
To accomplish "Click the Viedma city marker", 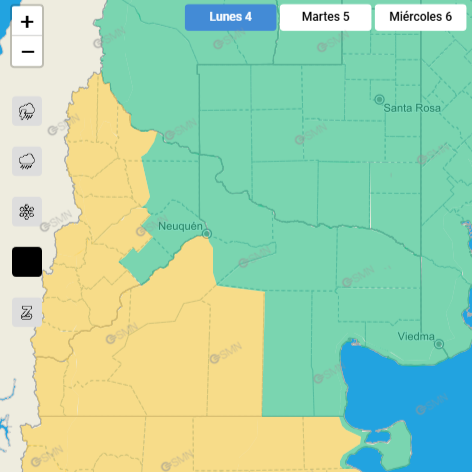I will coord(439,344).
